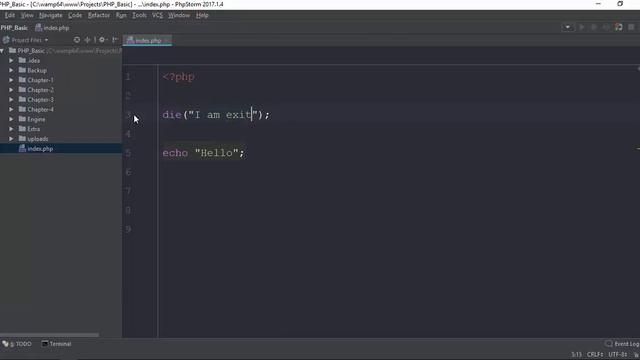Viewport: 640px width, 360px height.
Task: Click the Terminal icon at bottom bar
Action: click(45, 344)
